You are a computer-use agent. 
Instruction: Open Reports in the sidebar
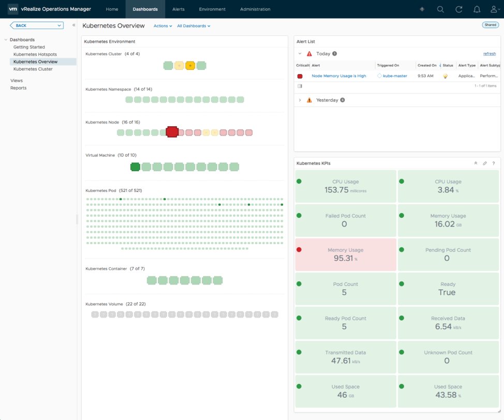point(18,88)
